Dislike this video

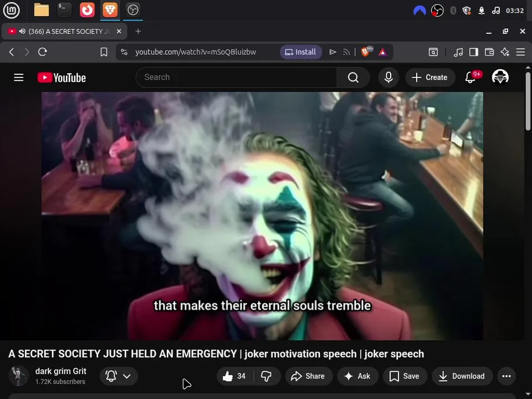tap(267, 376)
